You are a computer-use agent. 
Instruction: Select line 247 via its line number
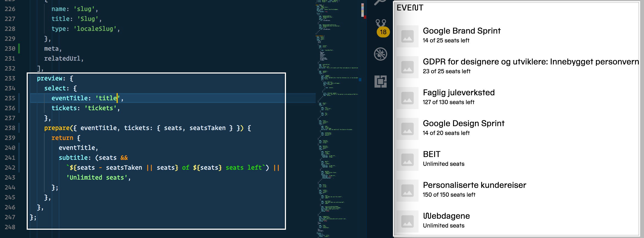(x=10, y=217)
